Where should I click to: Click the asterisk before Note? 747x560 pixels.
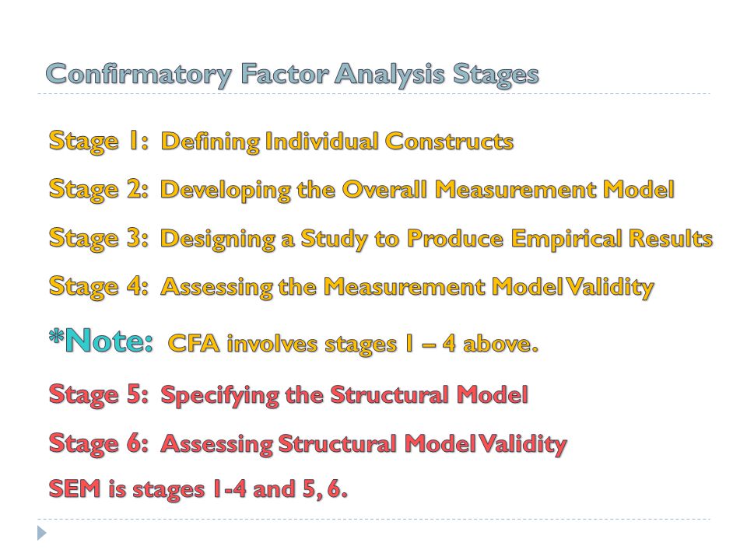[56, 337]
